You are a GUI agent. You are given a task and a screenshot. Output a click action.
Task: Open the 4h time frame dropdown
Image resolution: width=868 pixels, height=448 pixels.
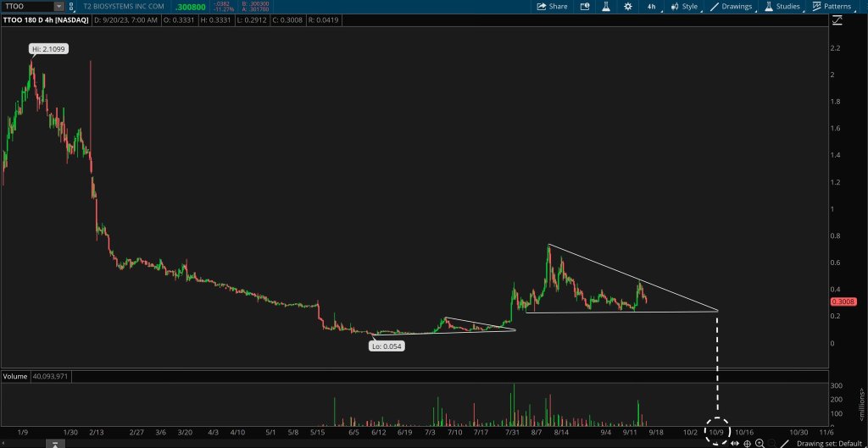652,7
